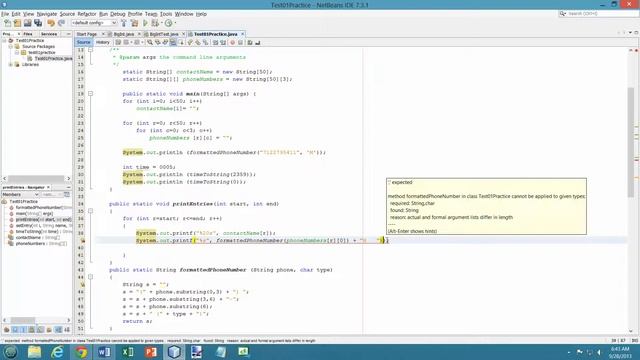Image resolution: width=640 pixels, height=360 pixels.
Task: Click the Undo toolbar icon
Action: click(51, 23)
